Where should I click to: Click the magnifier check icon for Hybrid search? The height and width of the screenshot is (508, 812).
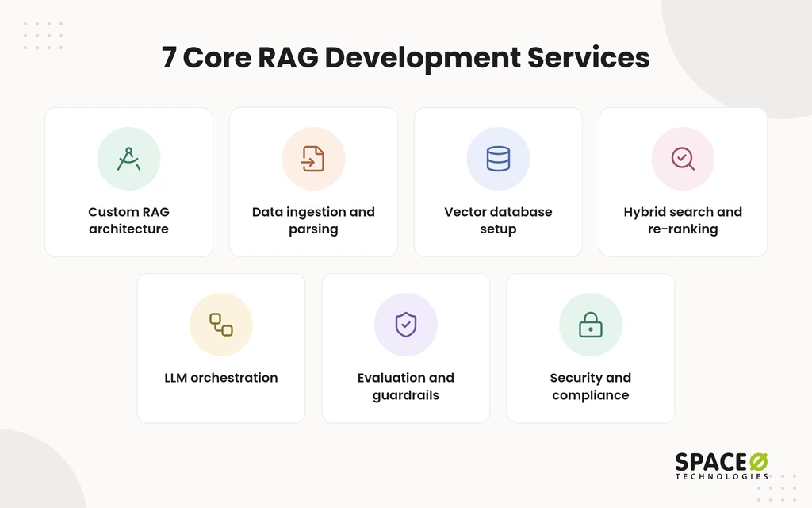point(683,159)
